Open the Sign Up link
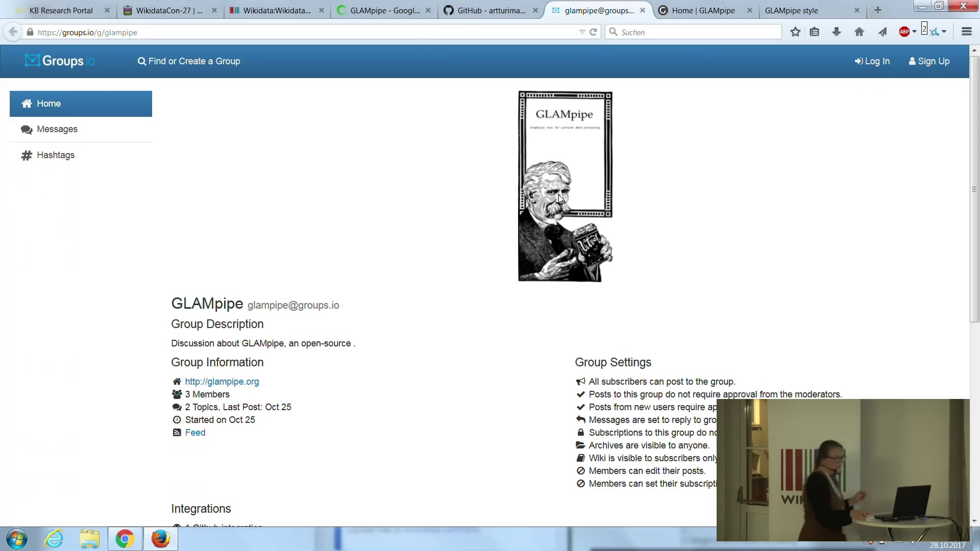The image size is (980, 551). pos(929,61)
